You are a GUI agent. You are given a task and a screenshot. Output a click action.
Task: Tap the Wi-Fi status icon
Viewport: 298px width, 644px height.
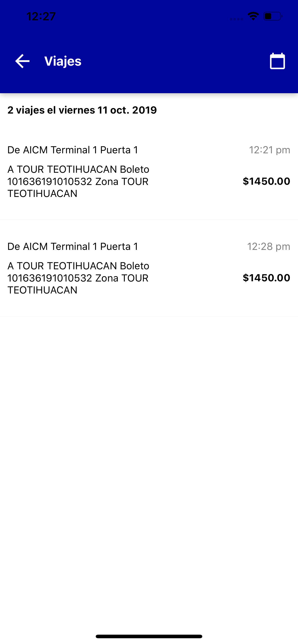253,16
